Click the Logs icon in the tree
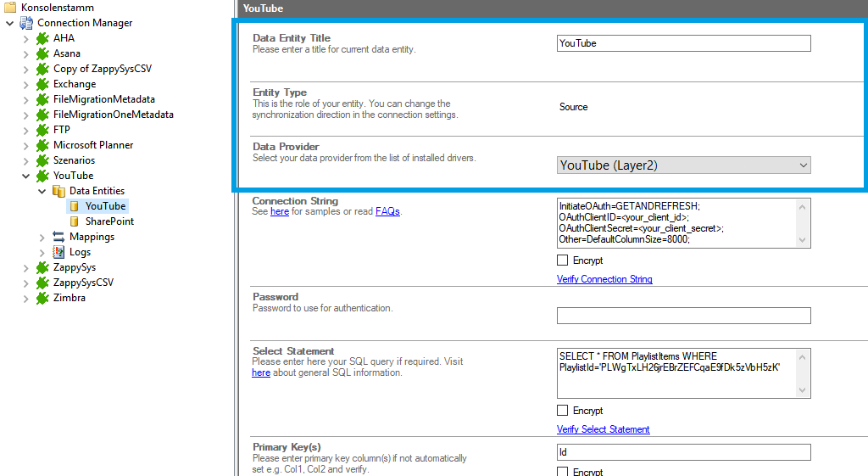The image size is (868, 476). (58, 252)
